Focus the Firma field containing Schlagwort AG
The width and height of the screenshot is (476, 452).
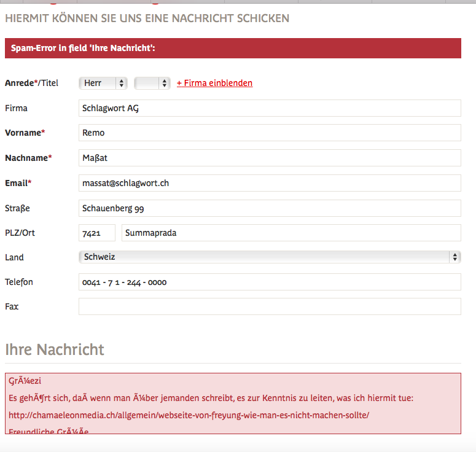[270, 108]
